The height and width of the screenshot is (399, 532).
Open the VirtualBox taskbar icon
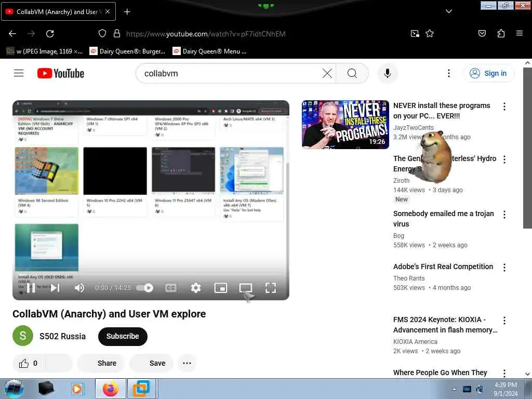(x=141, y=389)
